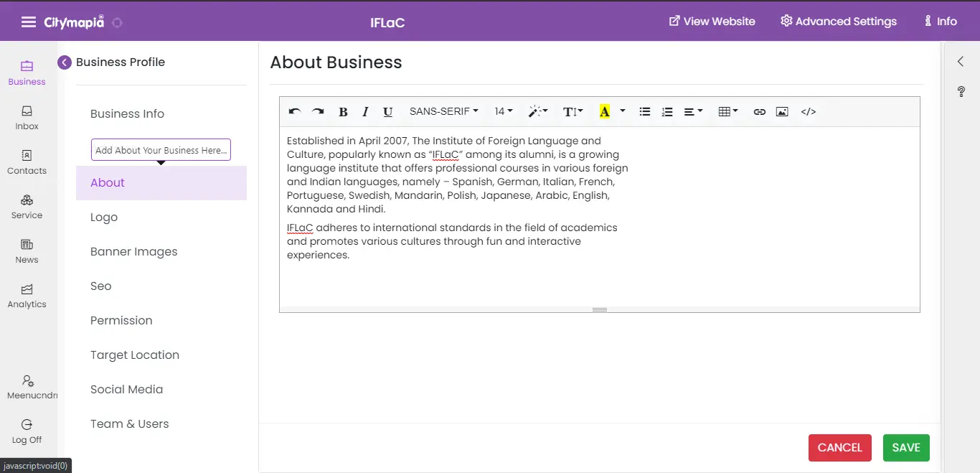Viewport: 980px width, 473px height.
Task: Toggle underline formatting
Action: point(388,111)
